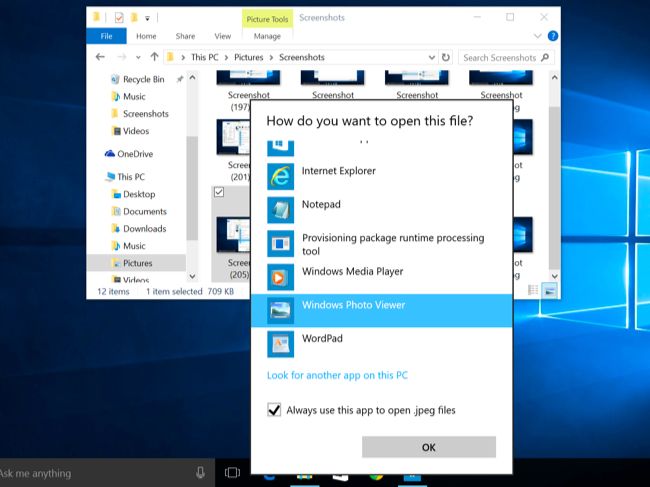Viewport: 650px width, 487px height.
Task: Refresh the Screenshots folder view
Action: tap(446, 58)
